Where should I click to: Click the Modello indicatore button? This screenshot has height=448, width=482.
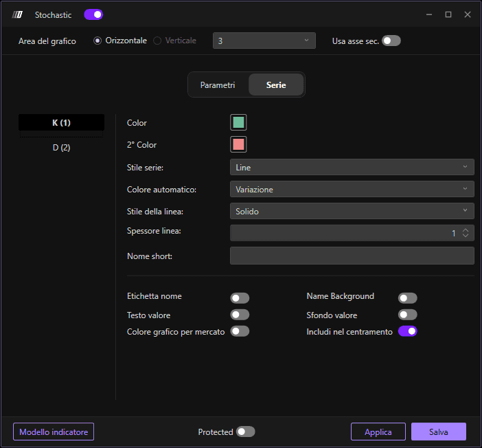pyautogui.click(x=54, y=432)
